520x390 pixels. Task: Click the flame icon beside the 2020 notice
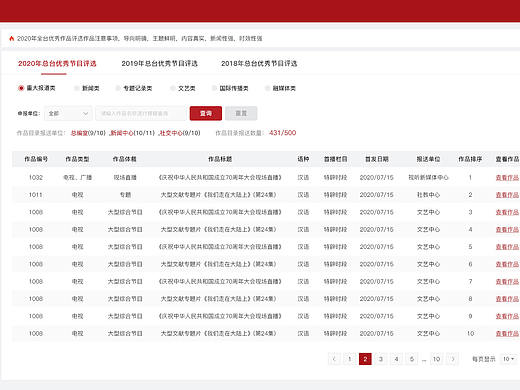pos(12,38)
